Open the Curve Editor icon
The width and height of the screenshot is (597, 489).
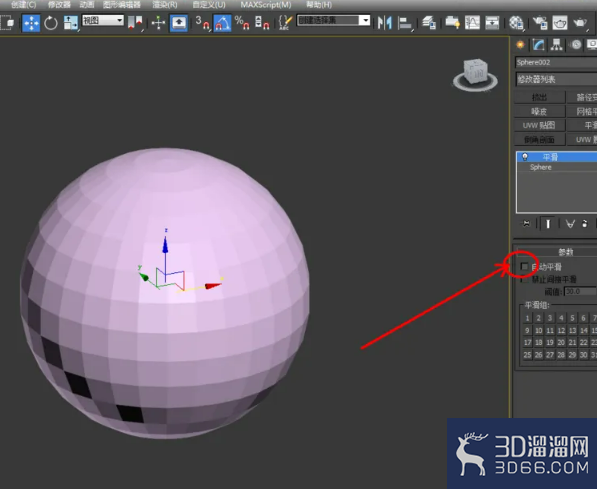[472, 23]
